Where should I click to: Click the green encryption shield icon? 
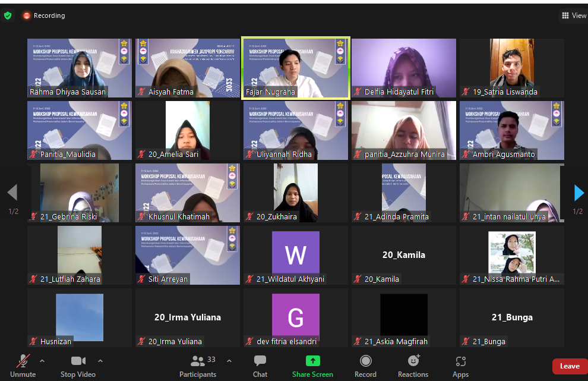[8, 15]
